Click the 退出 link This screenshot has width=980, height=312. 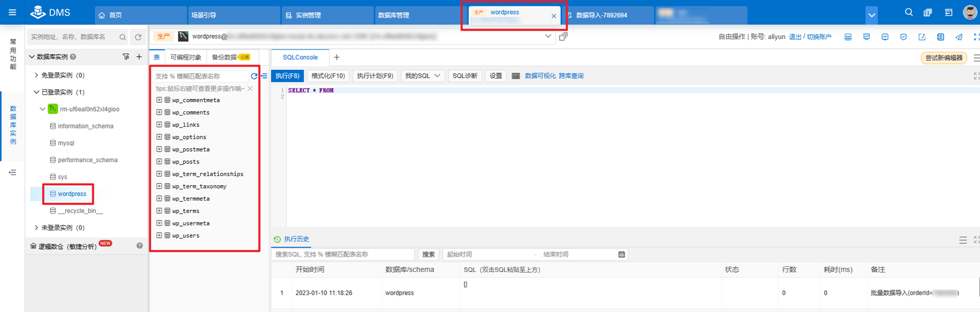click(x=795, y=37)
